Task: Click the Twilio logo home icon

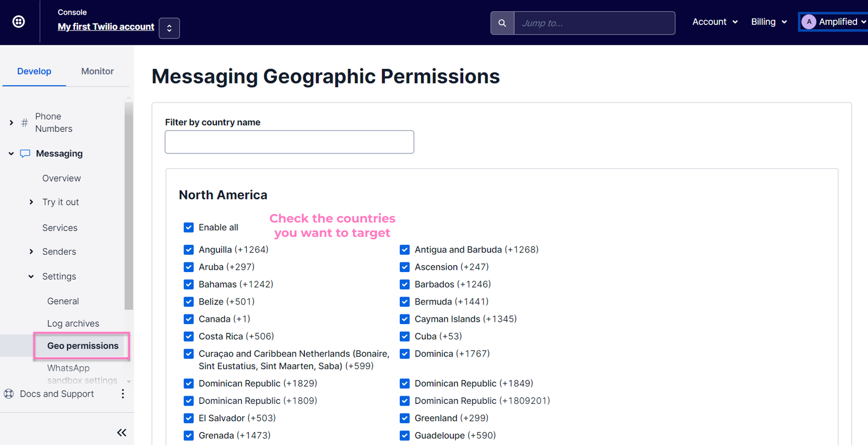Action: (18, 22)
